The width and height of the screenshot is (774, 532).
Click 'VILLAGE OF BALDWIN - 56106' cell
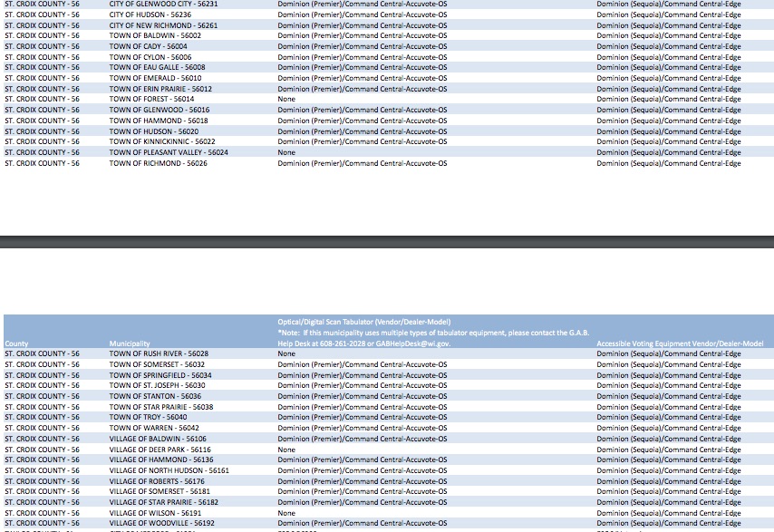click(x=158, y=439)
